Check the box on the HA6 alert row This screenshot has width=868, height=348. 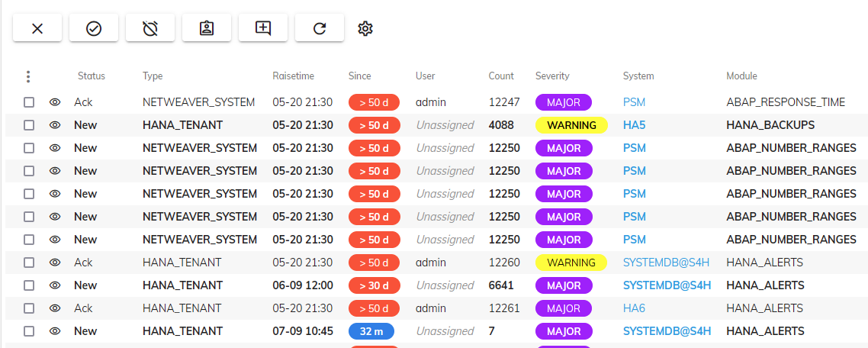coord(29,308)
